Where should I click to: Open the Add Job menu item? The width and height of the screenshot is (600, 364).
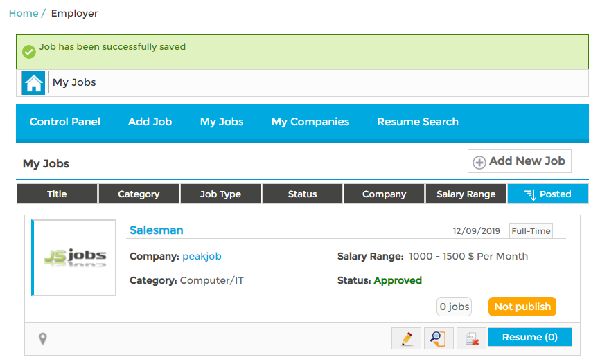tap(150, 122)
